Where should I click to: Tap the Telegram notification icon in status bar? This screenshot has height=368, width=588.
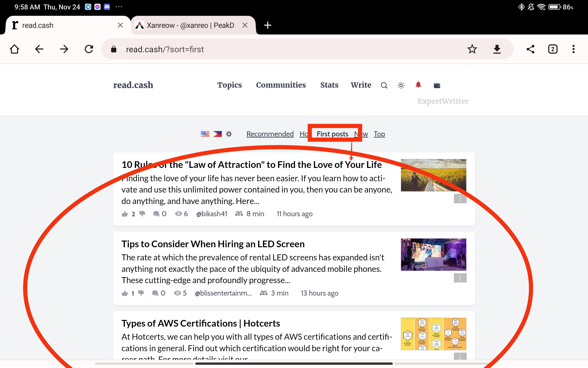click(88, 7)
